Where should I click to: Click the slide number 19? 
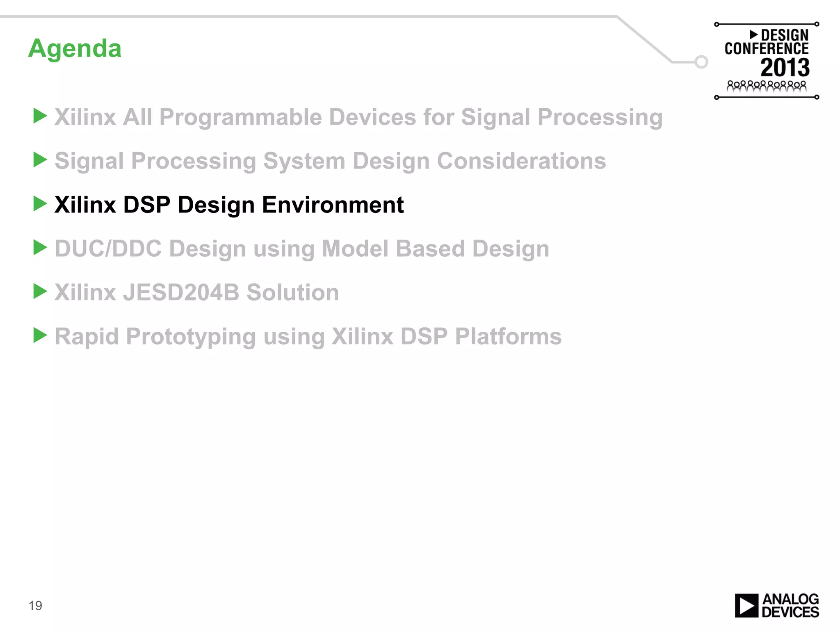[35, 606]
